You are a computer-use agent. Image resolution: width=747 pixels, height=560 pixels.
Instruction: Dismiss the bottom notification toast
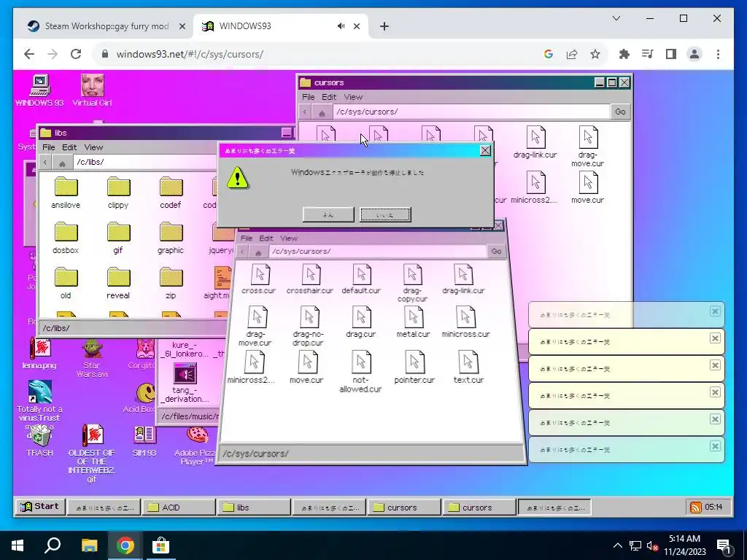tap(715, 446)
